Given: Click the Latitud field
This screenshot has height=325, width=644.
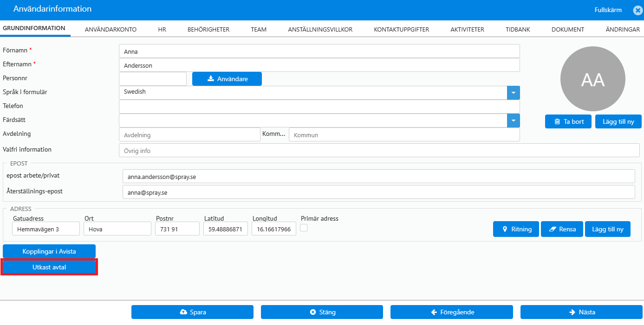Looking at the screenshot, I should click(226, 229).
